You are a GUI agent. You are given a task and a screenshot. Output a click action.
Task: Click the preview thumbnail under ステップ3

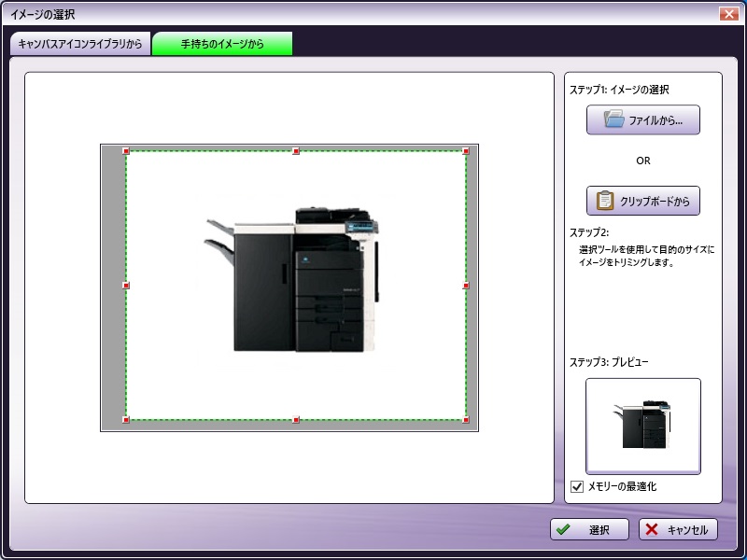click(642, 427)
